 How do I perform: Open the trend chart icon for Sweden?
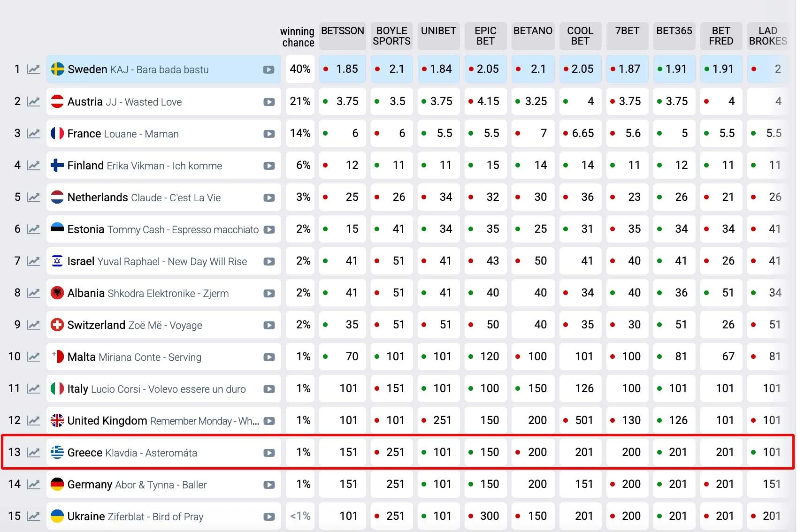point(33,69)
